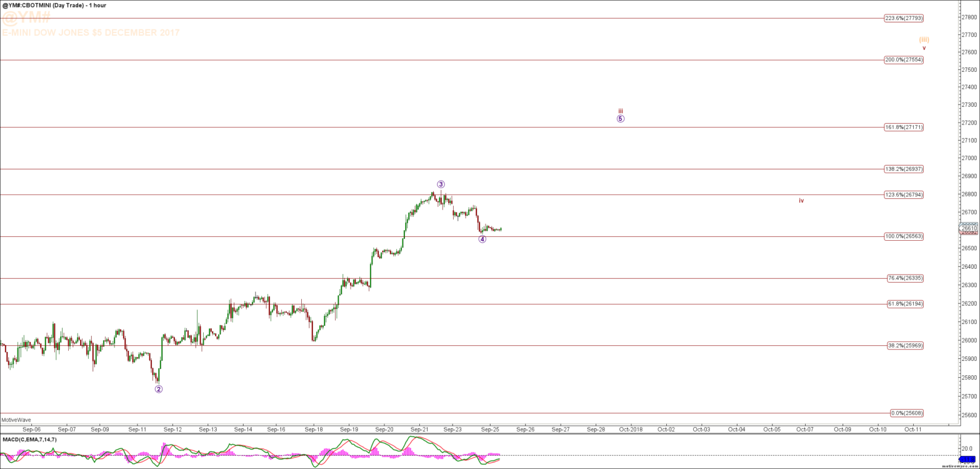Select the 61.8% (26194) Fibonacci label

tap(905, 304)
